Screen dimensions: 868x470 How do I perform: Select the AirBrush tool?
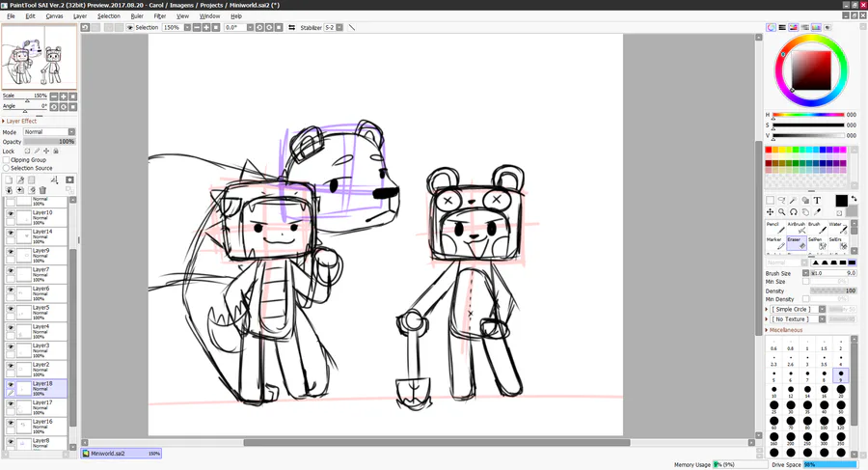pos(797,227)
